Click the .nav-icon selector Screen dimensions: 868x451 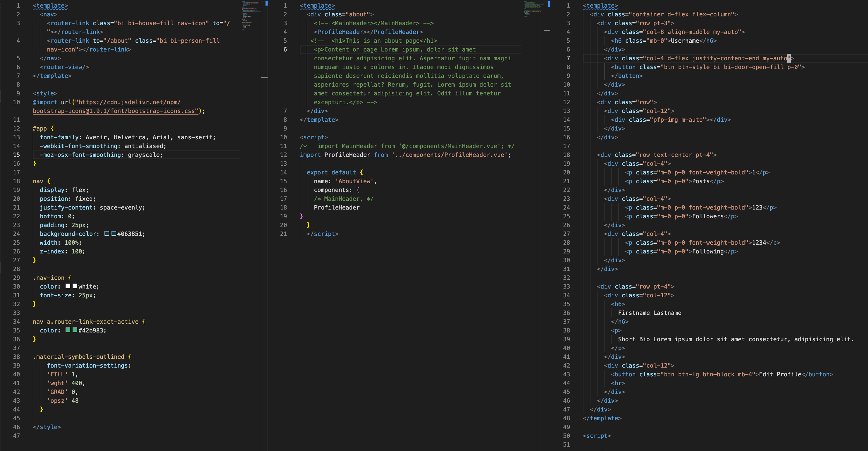pyautogui.click(x=49, y=277)
